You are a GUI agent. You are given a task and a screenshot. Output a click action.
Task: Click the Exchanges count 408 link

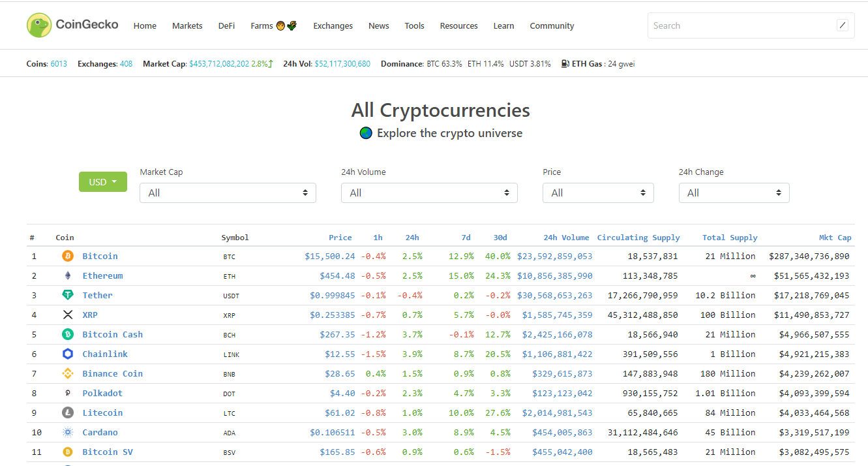point(126,64)
